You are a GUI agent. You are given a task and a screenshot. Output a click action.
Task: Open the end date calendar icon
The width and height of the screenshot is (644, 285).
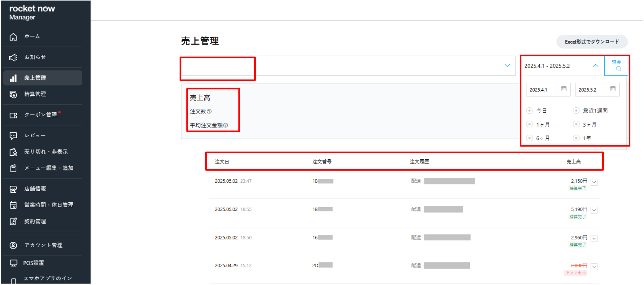click(613, 89)
